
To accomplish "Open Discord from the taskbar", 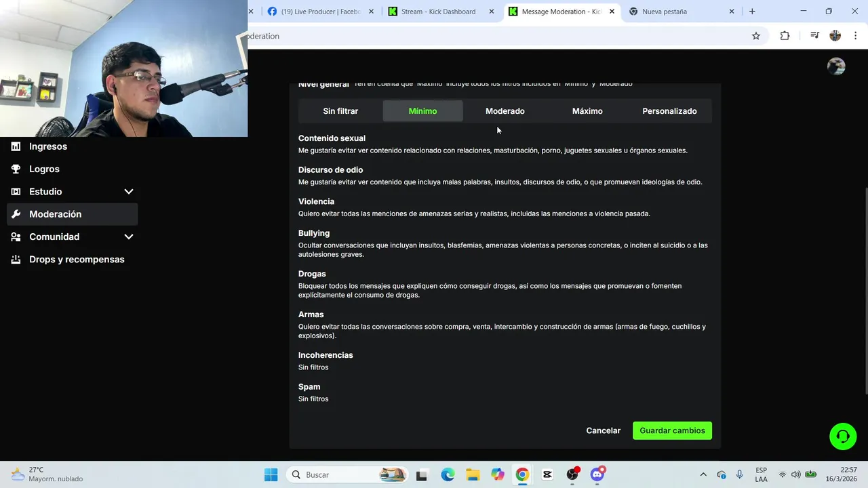I will pyautogui.click(x=597, y=474).
